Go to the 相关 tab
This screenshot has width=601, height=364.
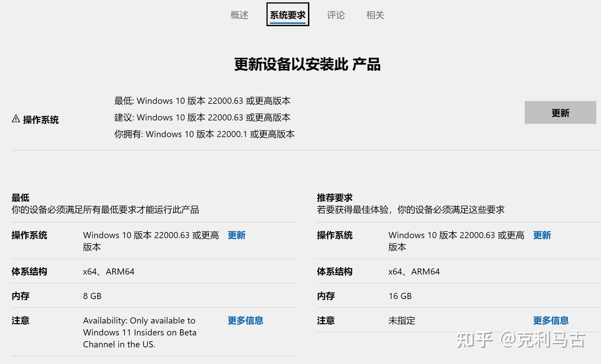[375, 15]
